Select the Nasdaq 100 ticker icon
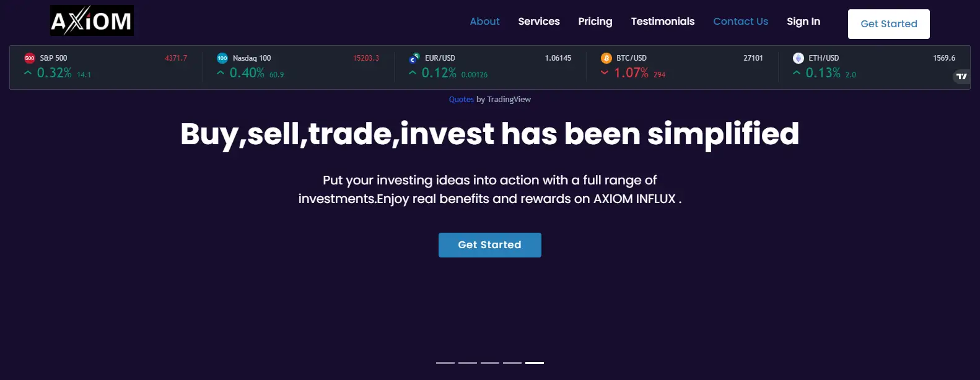The image size is (980, 380). [222, 58]
